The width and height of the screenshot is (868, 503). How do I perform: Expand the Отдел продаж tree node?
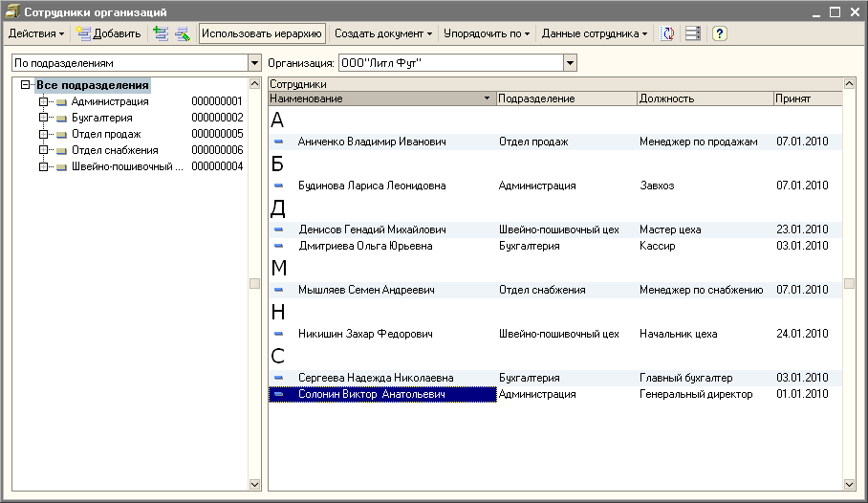(43, 134)
